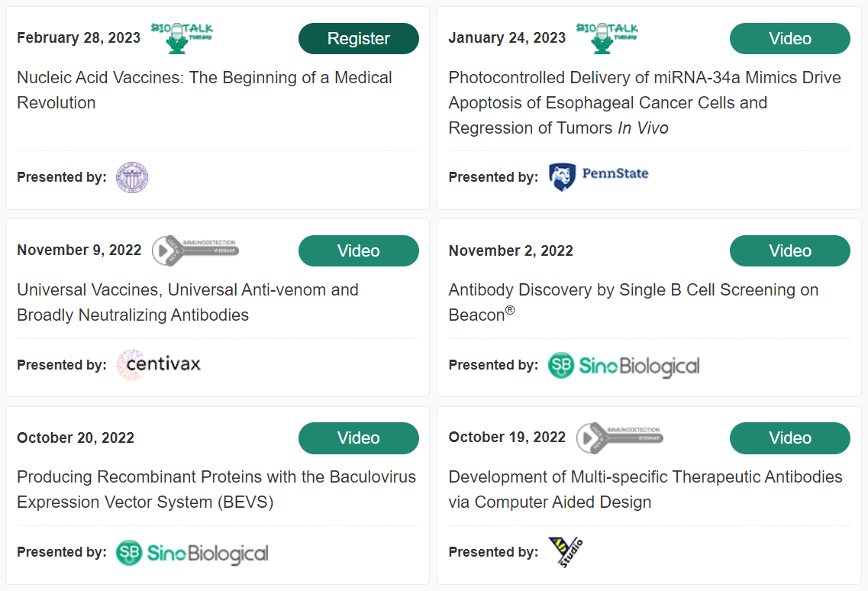Click the BioTalk Tuesday logo beside February 28, 2023
This screenshot has width=868, height=591.
[182, 37]
